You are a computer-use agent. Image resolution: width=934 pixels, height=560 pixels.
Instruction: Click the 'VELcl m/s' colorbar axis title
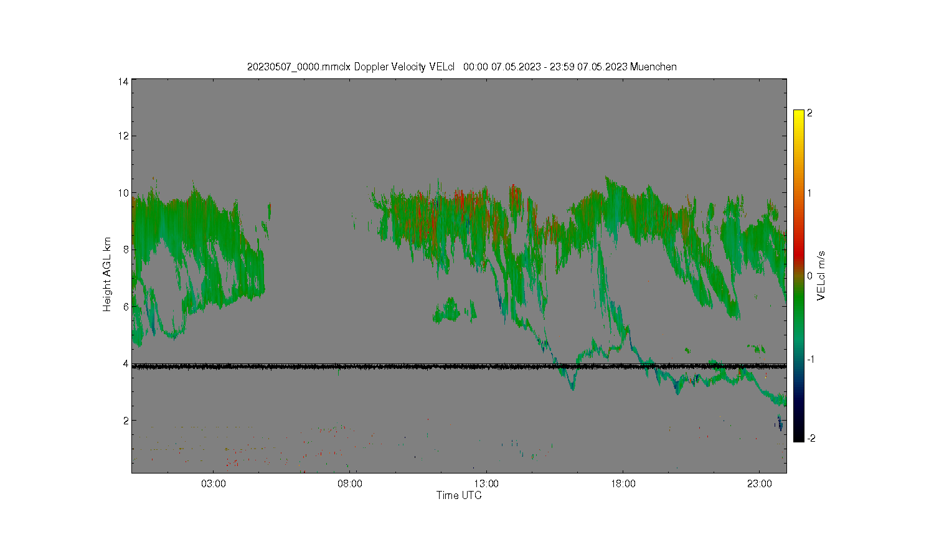[821, 275]
